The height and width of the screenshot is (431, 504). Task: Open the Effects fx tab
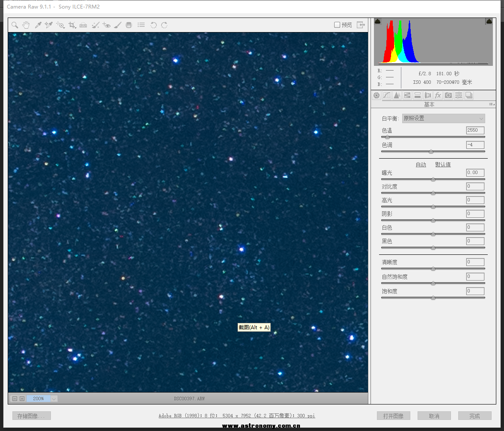coord(438,95)
